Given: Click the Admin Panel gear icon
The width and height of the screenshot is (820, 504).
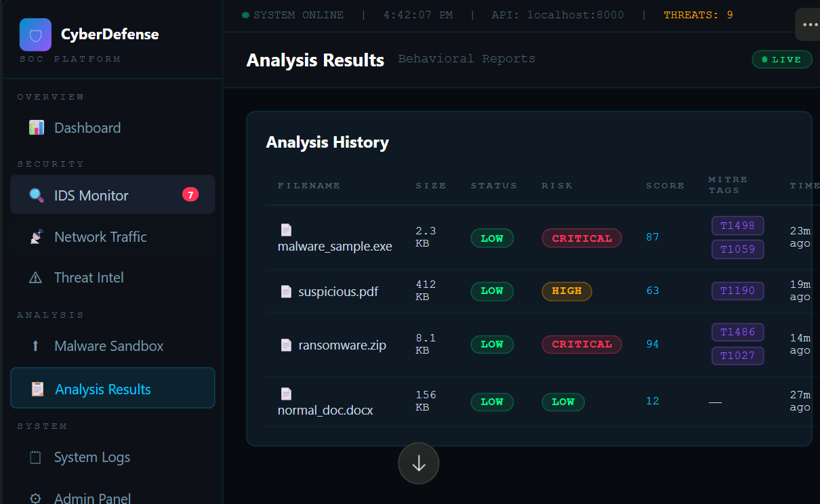Looking at the screenshot, I should pyautogui.click(x=36, y=498).
